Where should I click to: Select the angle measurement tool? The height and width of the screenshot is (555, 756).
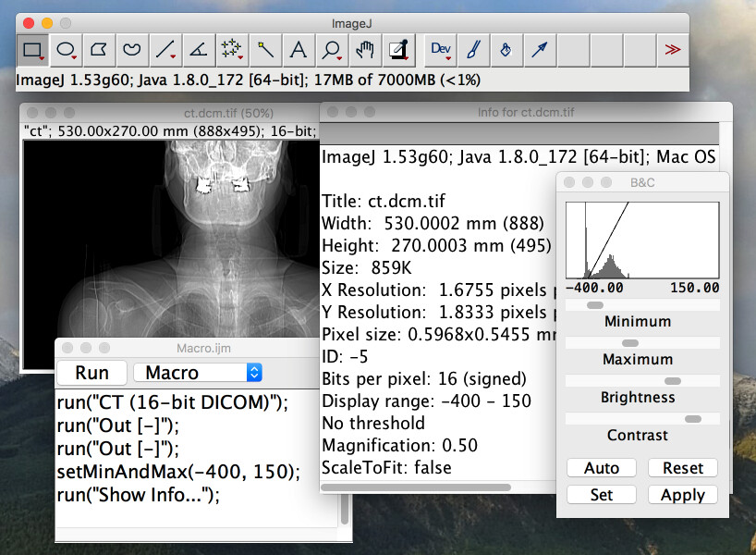coord(199,50)
